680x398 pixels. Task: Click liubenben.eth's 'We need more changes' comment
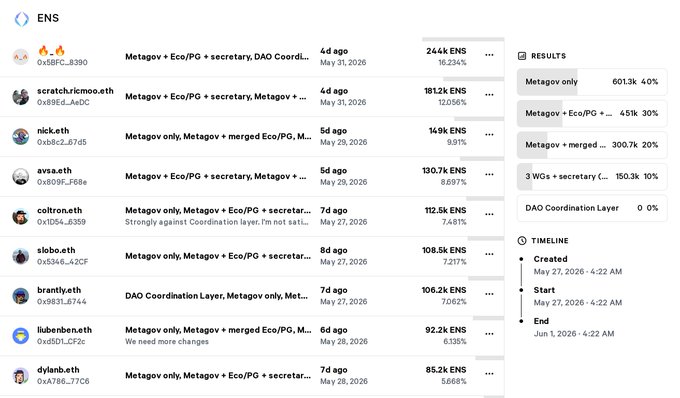point(167,342)
